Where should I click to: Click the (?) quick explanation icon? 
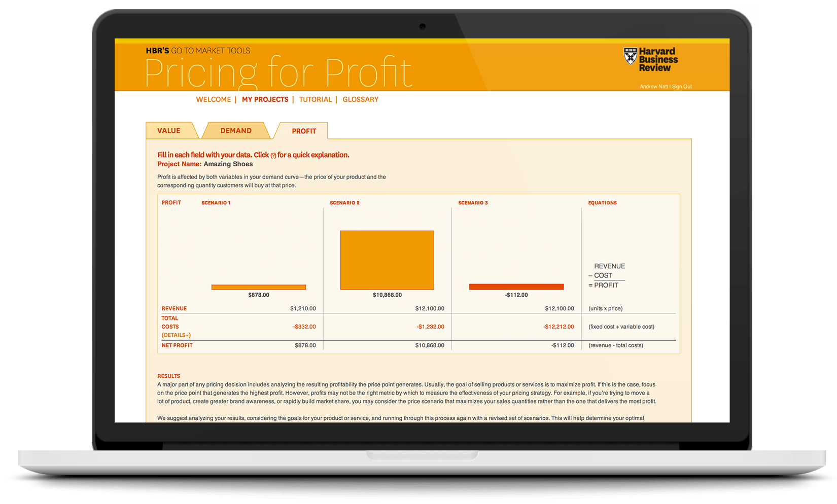click(x=273, y=156)
